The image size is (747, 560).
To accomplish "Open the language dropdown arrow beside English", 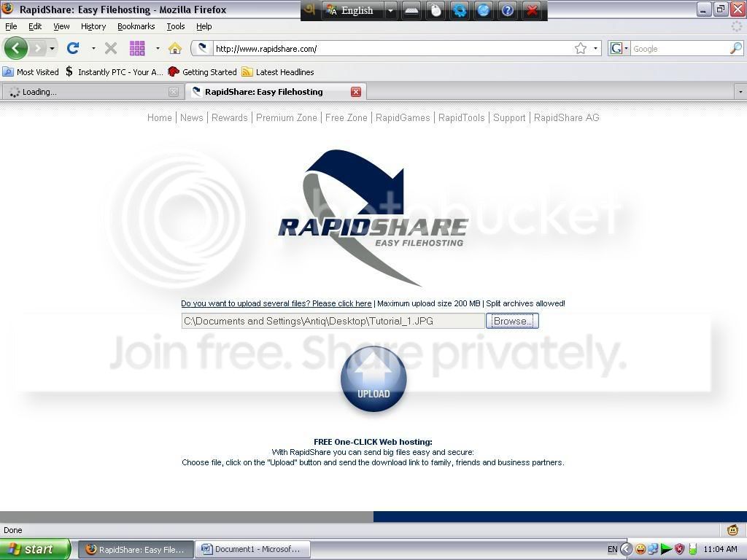I will coord(390,10).
